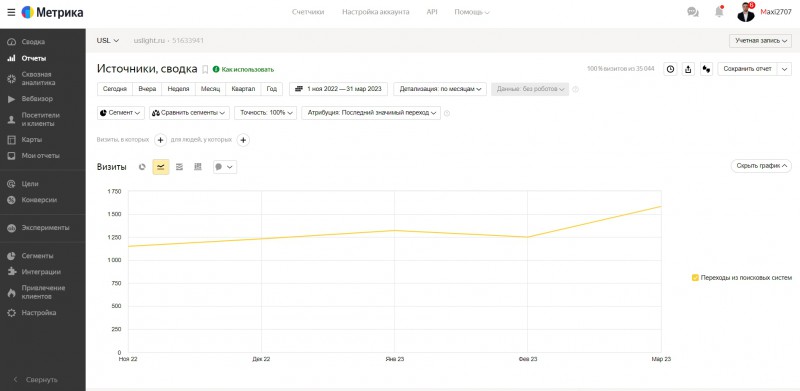Collapse the sidebar with Свернуть

(x=36, y=380)
